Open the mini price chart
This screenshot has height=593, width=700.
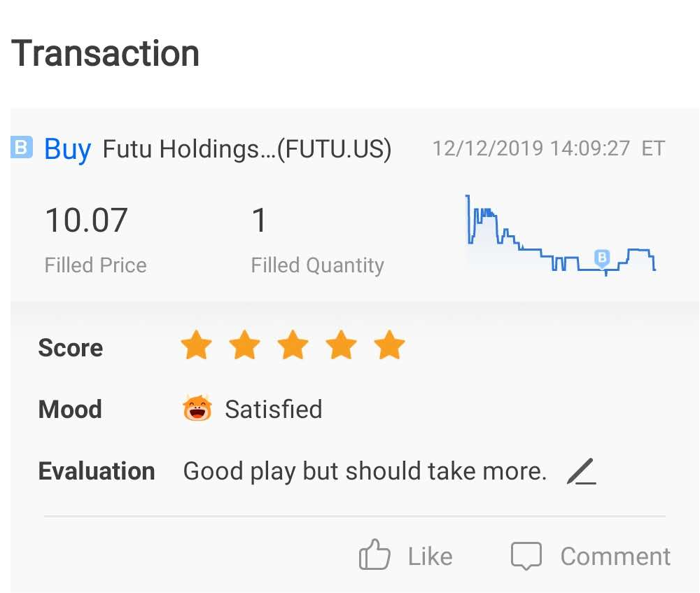pos(560,235)
